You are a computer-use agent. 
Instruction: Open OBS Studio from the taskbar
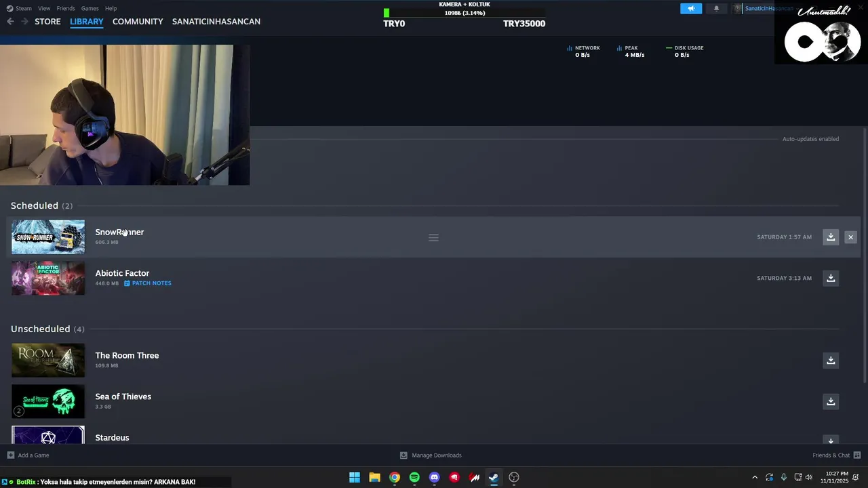tap(514, 477)
